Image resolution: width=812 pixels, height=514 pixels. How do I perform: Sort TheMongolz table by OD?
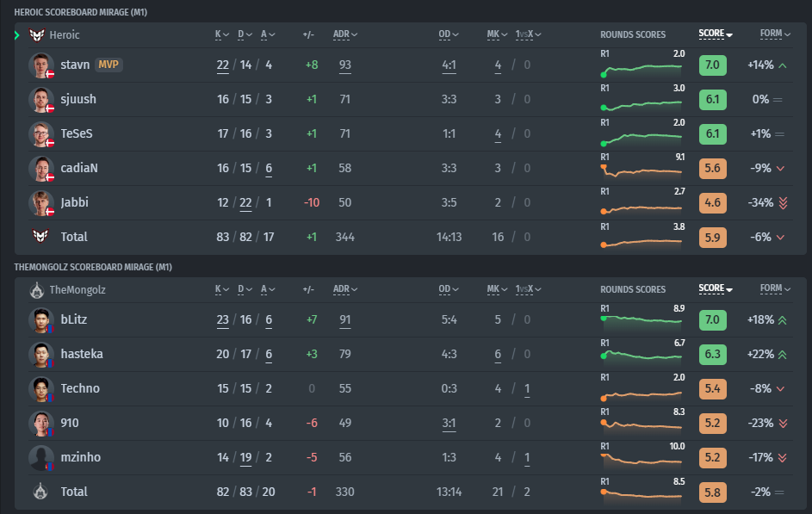coord(449,289)
